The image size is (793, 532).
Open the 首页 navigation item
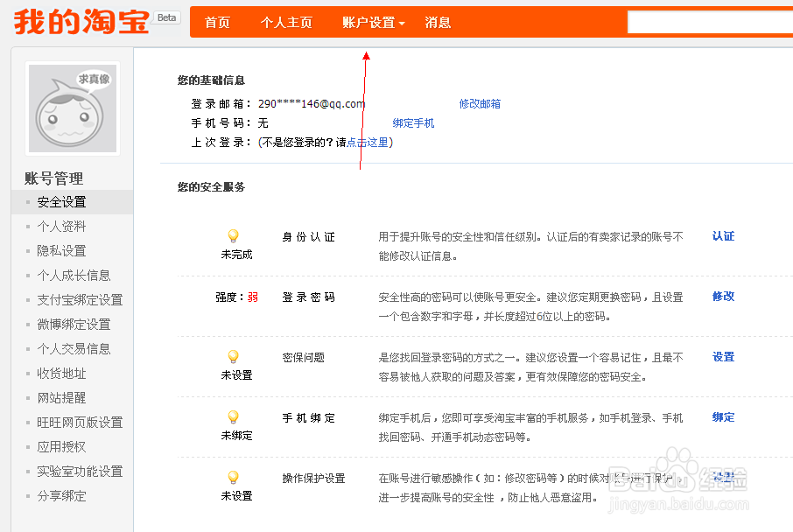tap(217, 23)
